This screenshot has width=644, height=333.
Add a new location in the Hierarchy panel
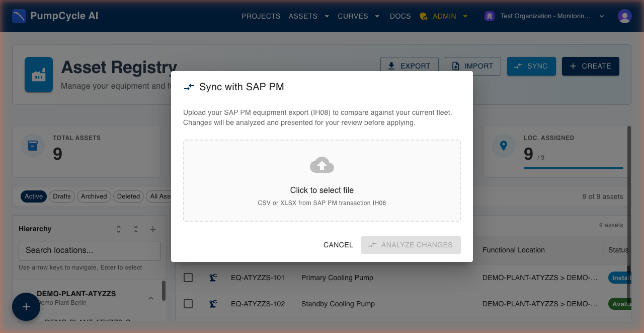click(x=153, y=229)
